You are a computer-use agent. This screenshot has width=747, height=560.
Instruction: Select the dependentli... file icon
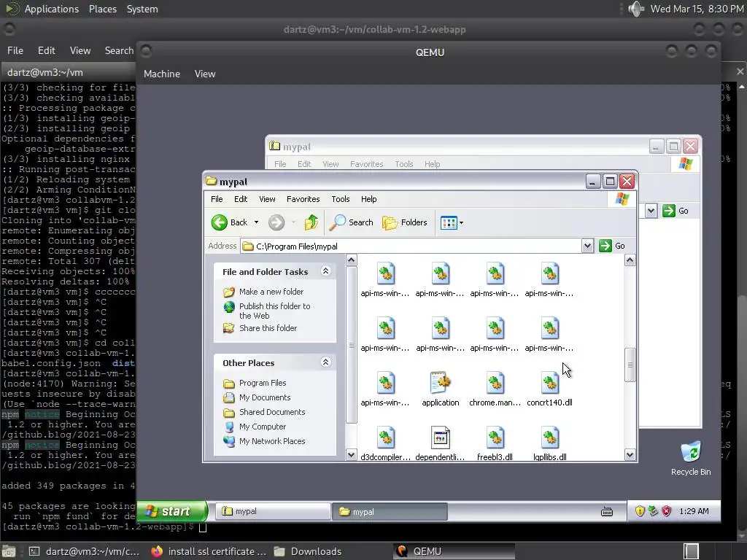click(440, 437)
